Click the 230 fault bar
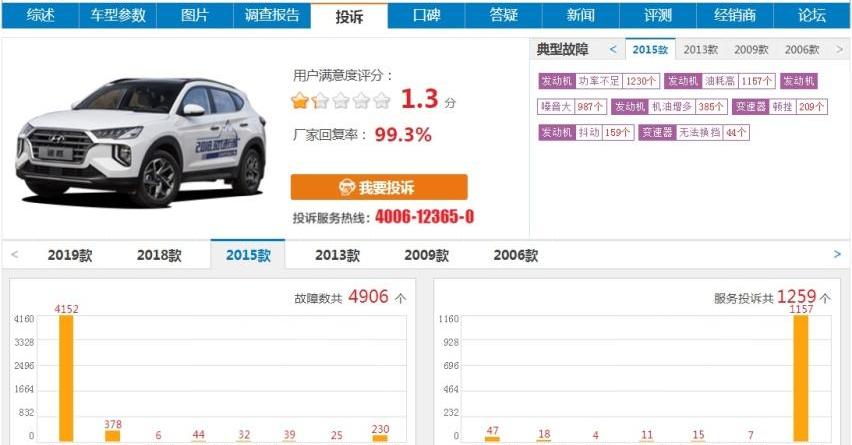Viewport: 852px width, 445px height. pyautogui.click(x=380, y=438)
